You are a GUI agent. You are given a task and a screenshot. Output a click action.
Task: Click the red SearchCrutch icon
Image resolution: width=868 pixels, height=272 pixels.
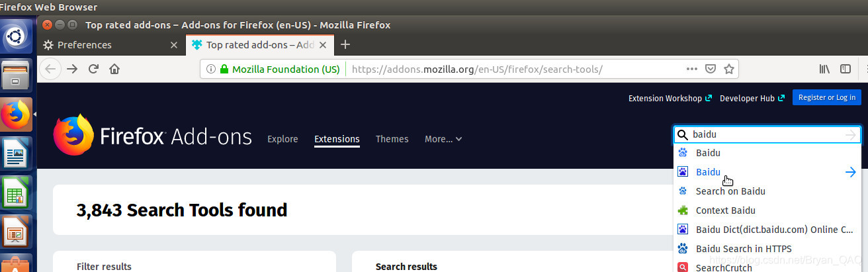[683, 267]
